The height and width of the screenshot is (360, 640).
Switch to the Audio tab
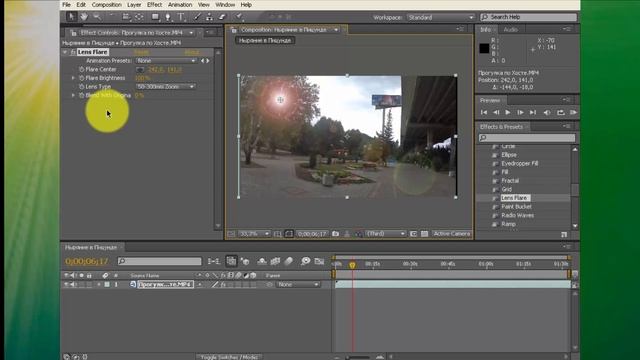511,29
